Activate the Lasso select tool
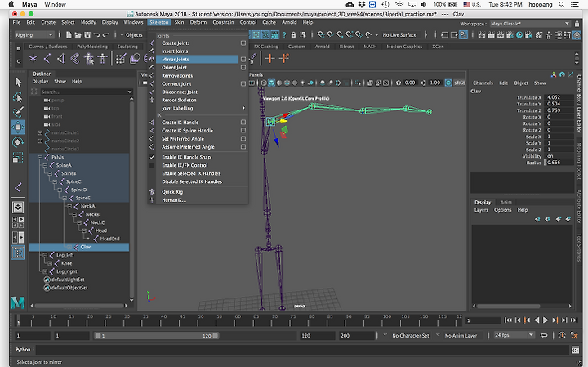Image resolution: width=588 pixels, height=367 pixels. pyautogui.click(x=18, y=97)
